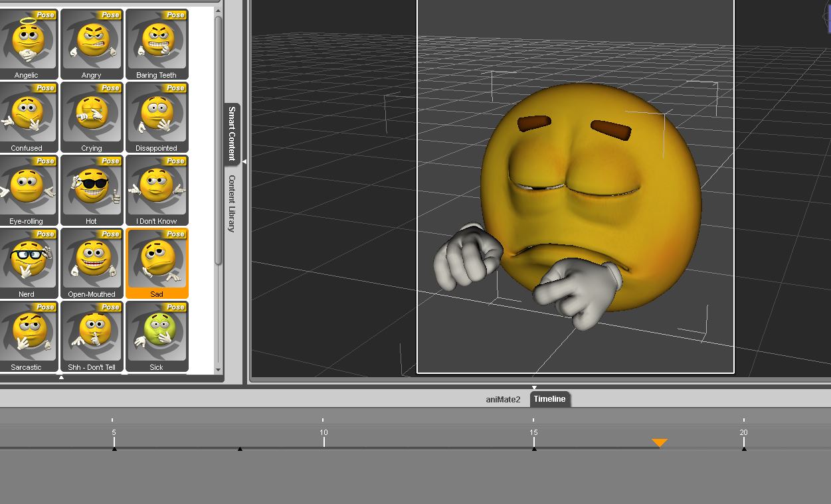The image size is (831, 504).
Task: Select the keyframe at frame 8
Action: point(240,449)
